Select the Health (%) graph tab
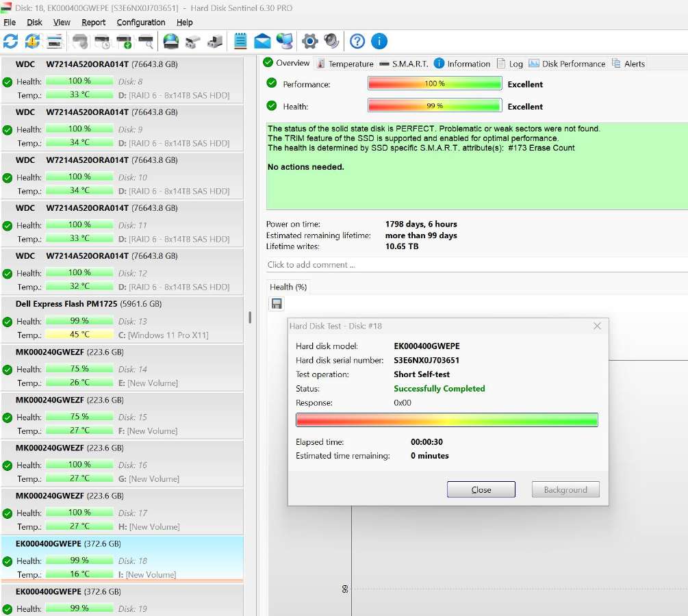Image resolution: width=688 pixels, height=616 pixels. point(288,287)
